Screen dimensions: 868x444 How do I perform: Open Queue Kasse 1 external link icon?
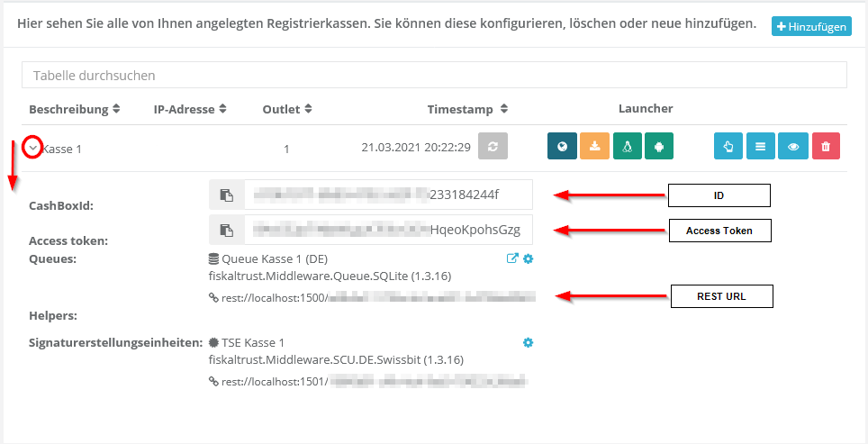(512, 258)
